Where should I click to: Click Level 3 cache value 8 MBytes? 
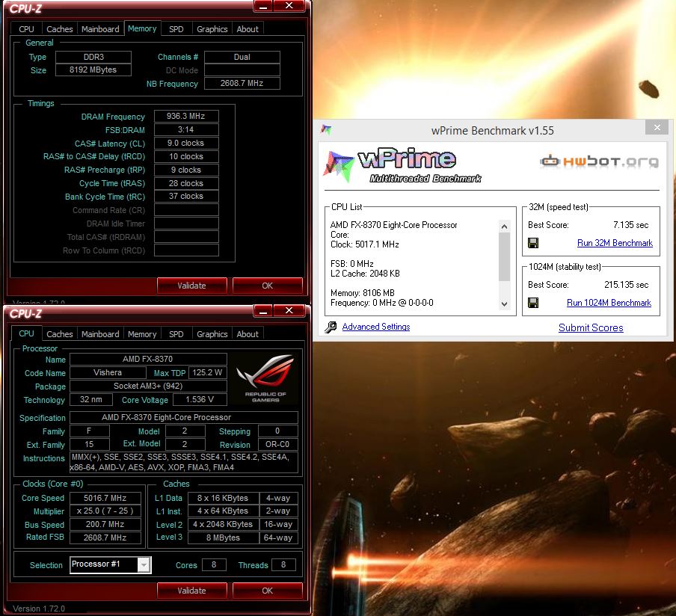tap(224, 538)
